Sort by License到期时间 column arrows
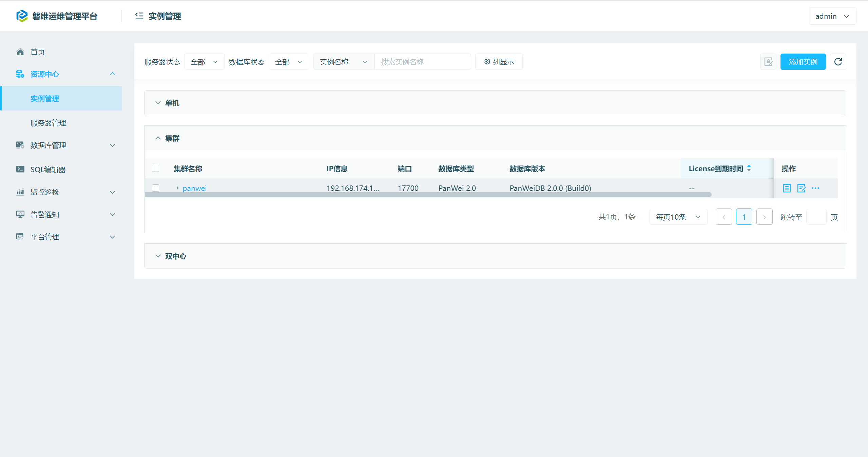This screenshot has width=868, height=457. (x=749, y=168)
